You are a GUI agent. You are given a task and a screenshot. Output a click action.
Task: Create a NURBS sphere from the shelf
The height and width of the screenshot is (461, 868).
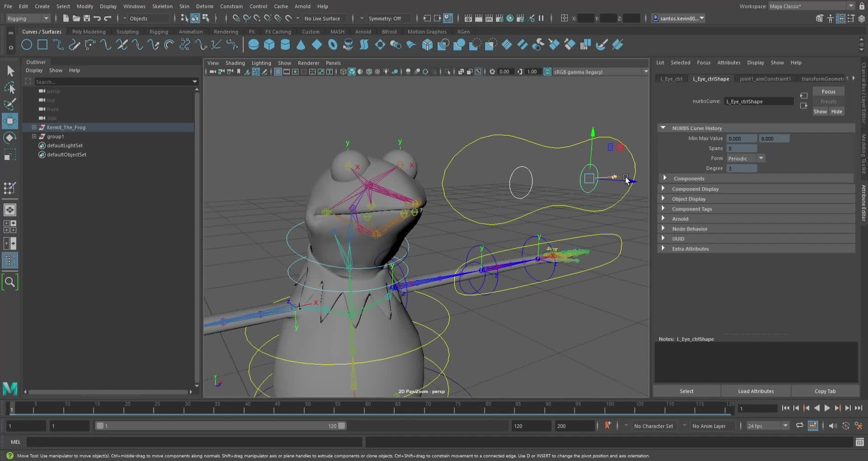click(x=254, y=44)
